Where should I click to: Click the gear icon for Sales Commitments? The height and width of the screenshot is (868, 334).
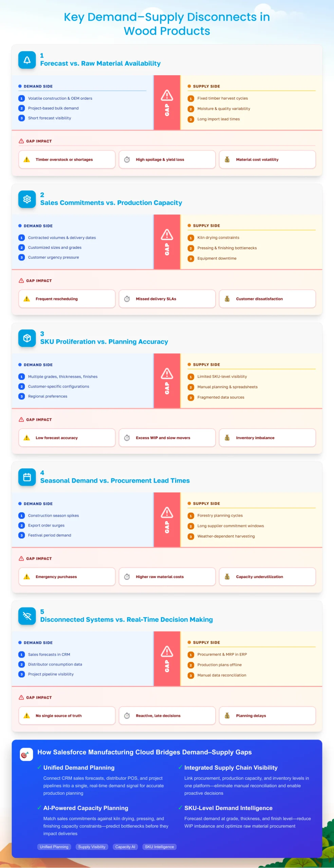pos(27,199)
